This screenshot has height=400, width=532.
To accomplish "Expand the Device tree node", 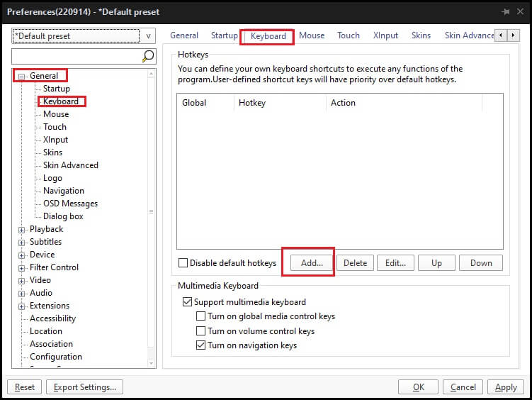I will [21, 255].
